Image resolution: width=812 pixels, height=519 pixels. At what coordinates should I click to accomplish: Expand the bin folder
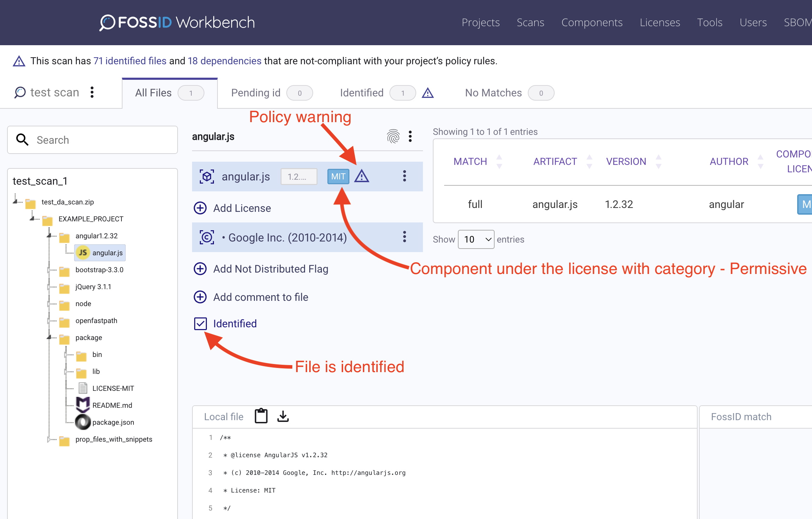66,354
